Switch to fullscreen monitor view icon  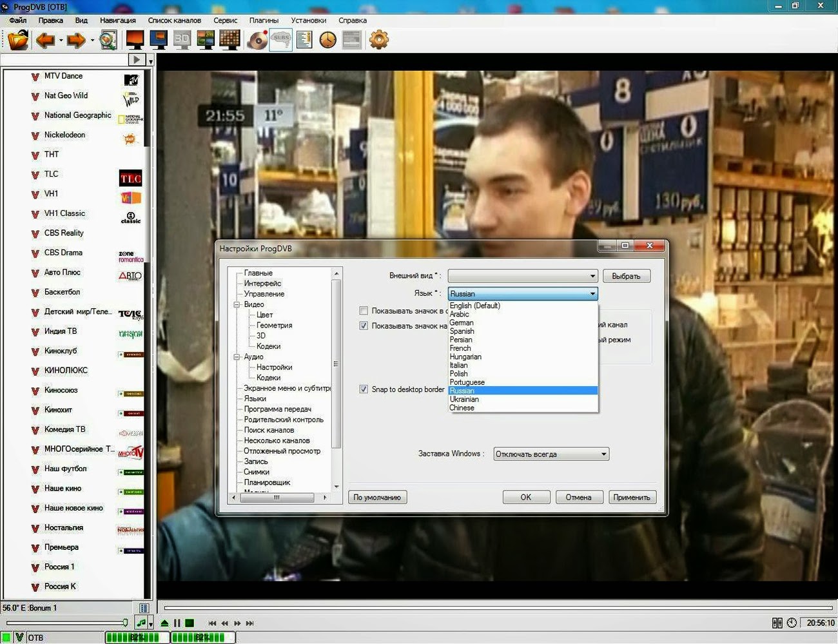click(135, 40)
